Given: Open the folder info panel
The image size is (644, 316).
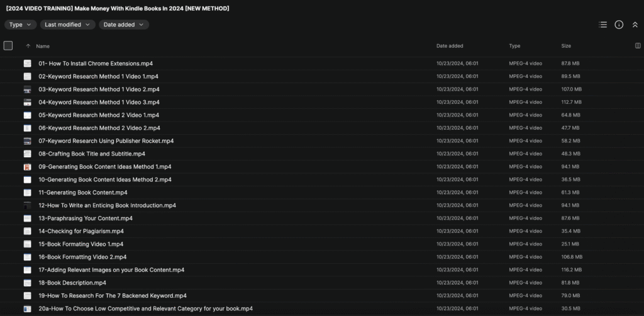Looking at the screenshot, I should click(619, 25).
